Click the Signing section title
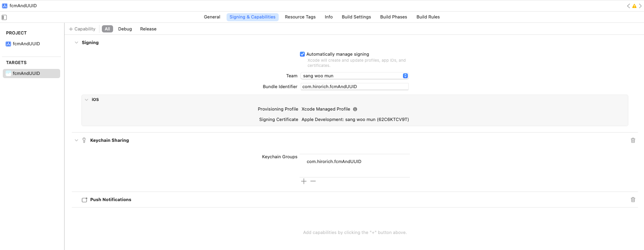The height and width of the screenshot is (250, 644). (x=90, y=42)
